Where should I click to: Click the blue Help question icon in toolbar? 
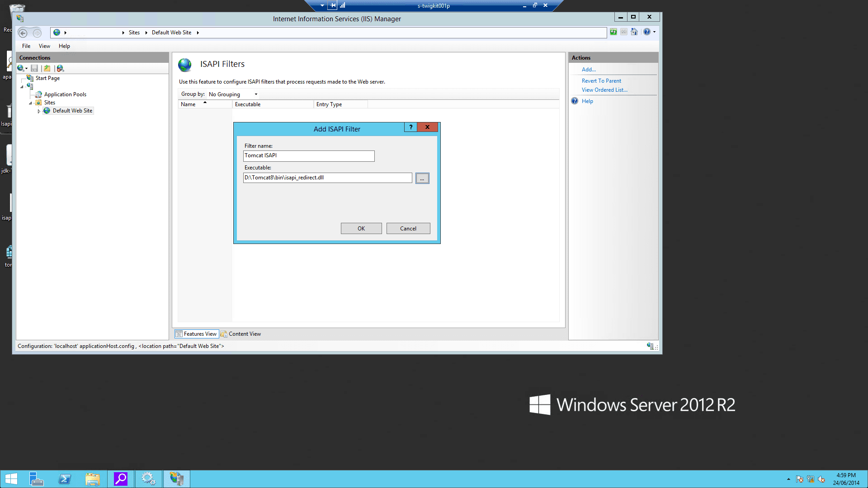coord(647,32)
